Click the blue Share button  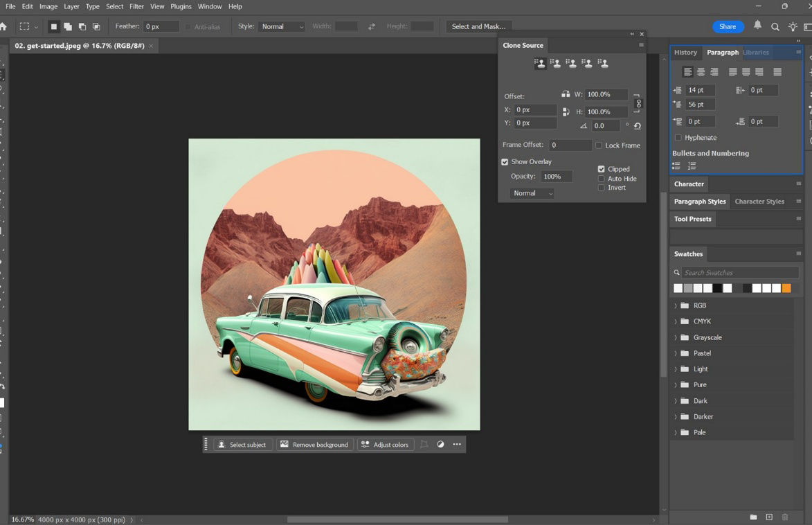(728, 26)
